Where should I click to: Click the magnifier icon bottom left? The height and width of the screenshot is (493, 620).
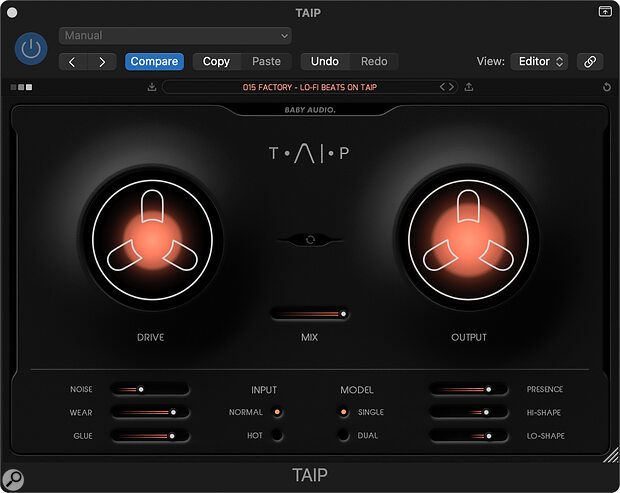13,479
